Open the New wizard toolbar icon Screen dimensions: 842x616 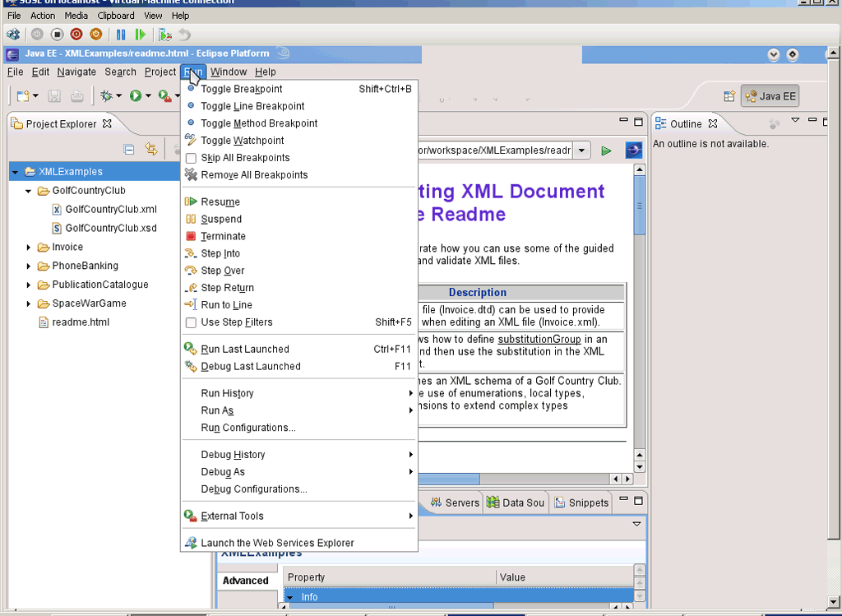click(23, 95)
